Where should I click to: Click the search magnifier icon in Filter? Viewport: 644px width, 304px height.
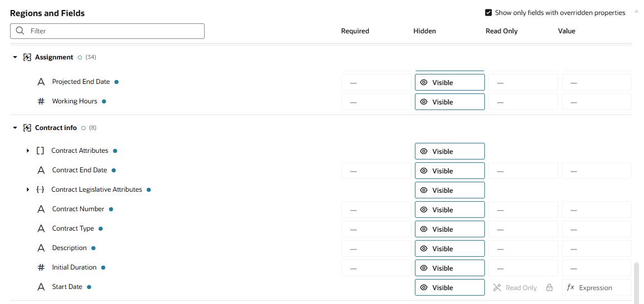point(20,31)
